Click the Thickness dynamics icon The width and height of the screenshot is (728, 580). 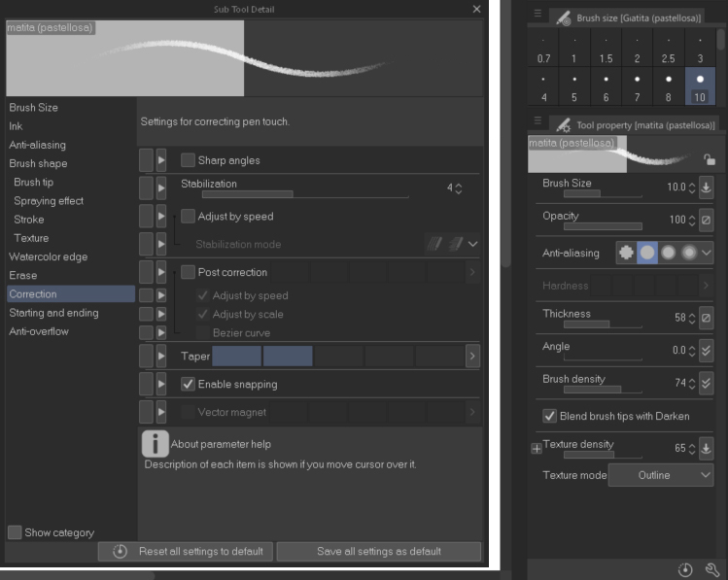point(707,318)
